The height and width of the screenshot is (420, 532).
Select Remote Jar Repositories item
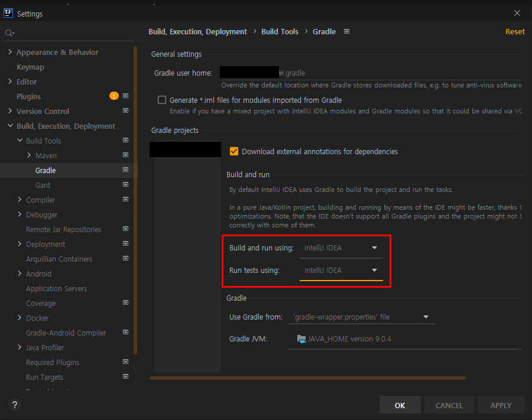click(x=63, y=229)
